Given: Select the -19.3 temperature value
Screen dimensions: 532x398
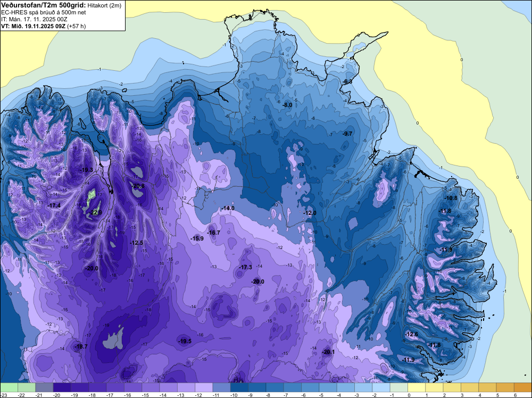Looking at the screenshot, I should [x=86, y=170].
